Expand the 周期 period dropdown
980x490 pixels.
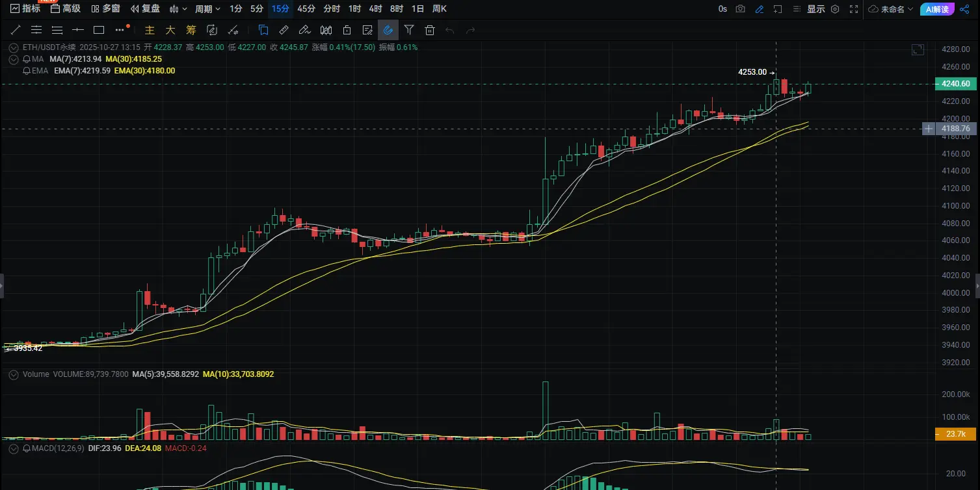click(207, 9)
